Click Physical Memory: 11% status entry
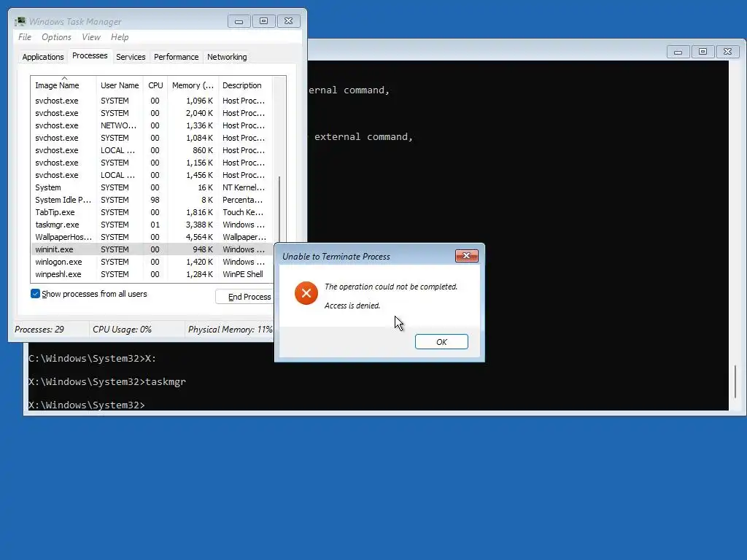This screenshot has width=747, height=560. (x=230, y=330)
